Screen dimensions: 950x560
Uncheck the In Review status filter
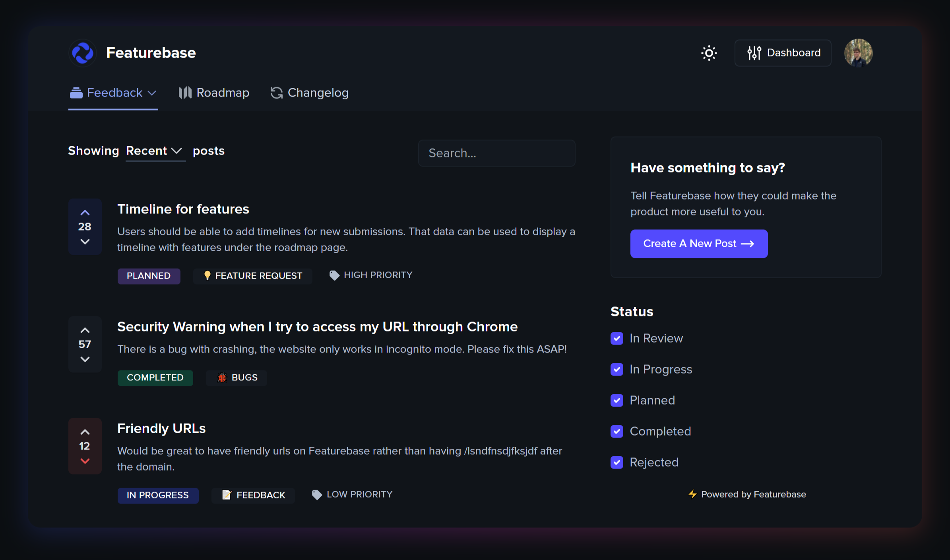coord(617,338)
